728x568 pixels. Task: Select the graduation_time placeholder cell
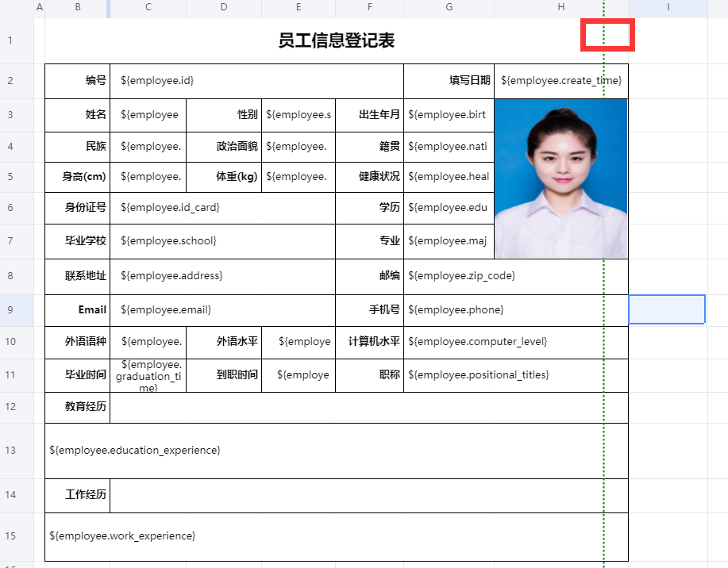148,375
